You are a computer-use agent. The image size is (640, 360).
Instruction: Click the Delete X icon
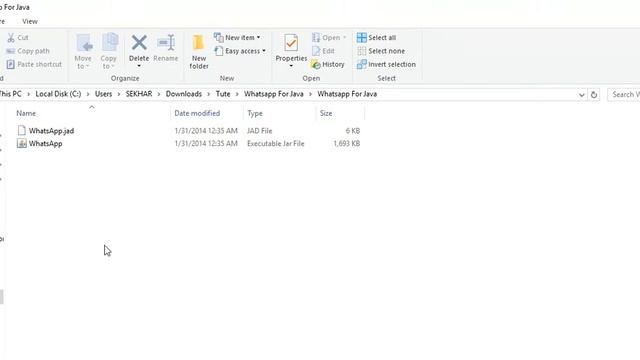(139, 42)
